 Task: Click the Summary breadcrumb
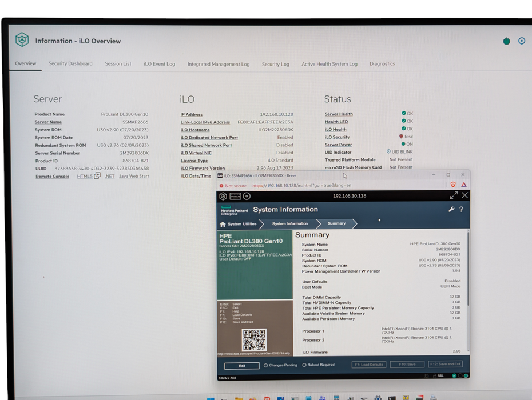336,223
